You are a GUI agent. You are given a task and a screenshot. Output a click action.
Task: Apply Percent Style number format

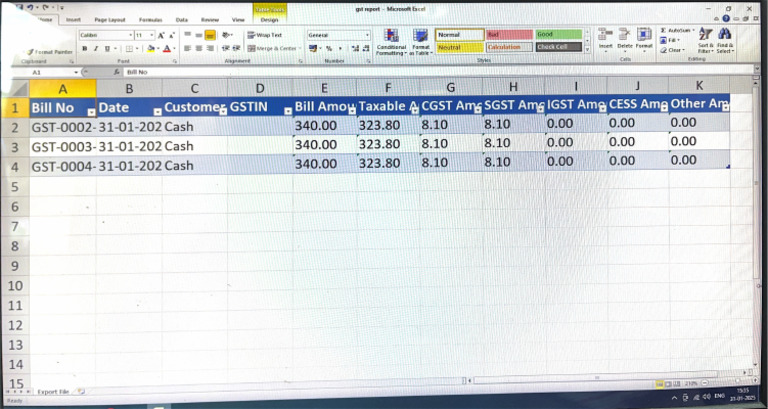pos(329,48)
